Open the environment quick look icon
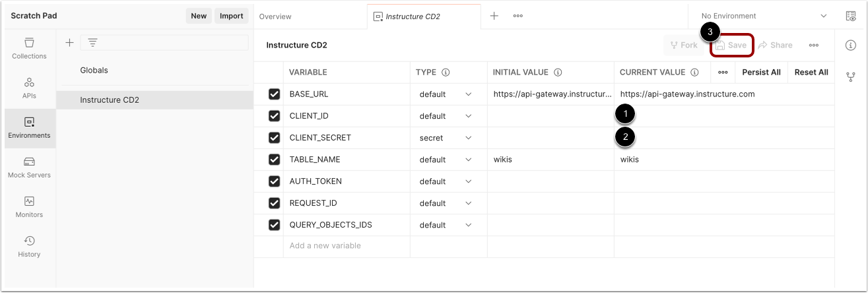The image size is (868, 293). 851,16
